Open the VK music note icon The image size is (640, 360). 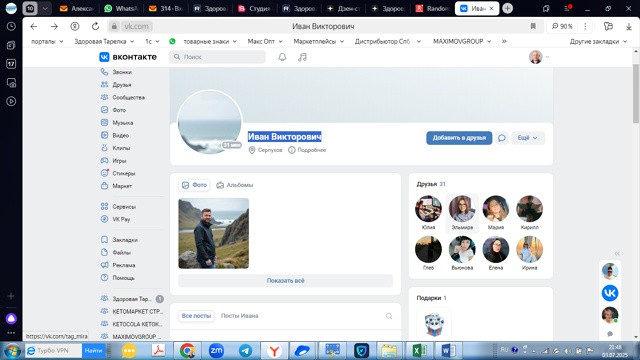coord(302,57)
